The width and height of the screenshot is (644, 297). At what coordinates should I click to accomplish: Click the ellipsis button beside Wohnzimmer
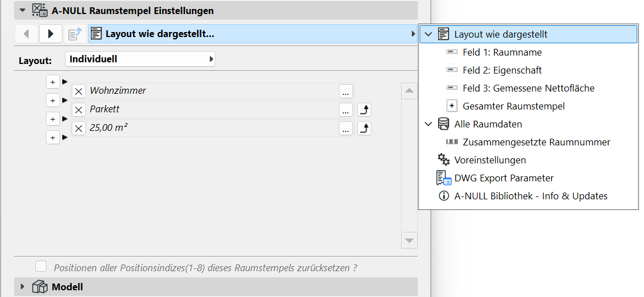click(346, 92)
